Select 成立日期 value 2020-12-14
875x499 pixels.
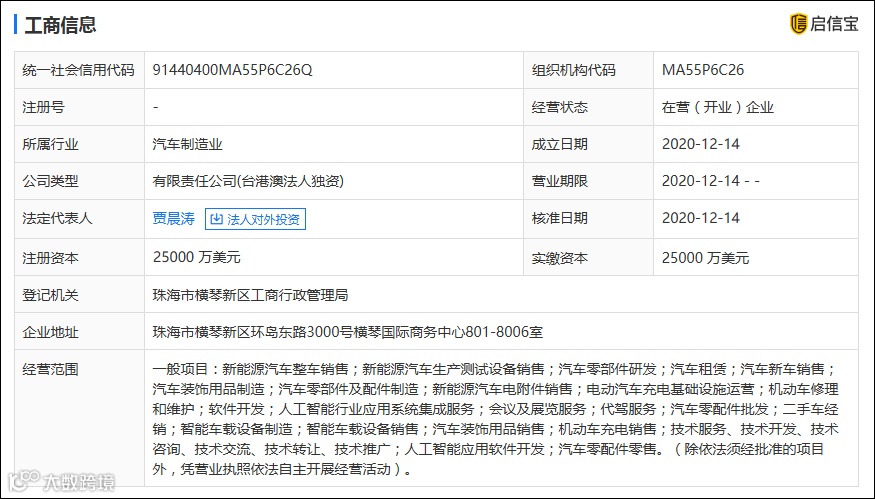[700, 144]
